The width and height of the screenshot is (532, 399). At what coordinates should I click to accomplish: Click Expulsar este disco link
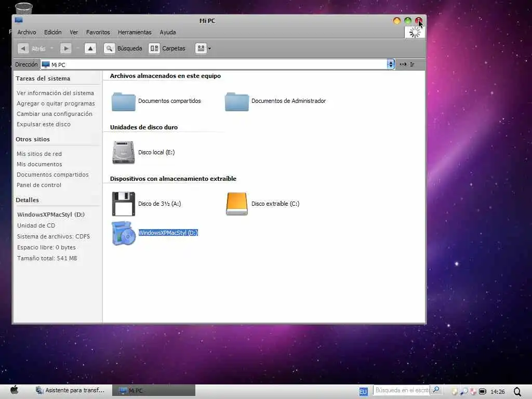(44, 124)
